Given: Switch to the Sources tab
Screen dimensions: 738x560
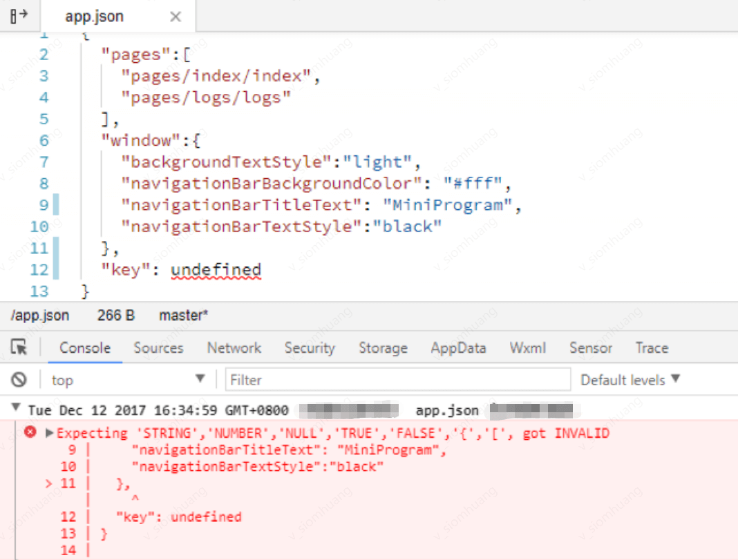Looking at the screenshot, I should 159,348.
